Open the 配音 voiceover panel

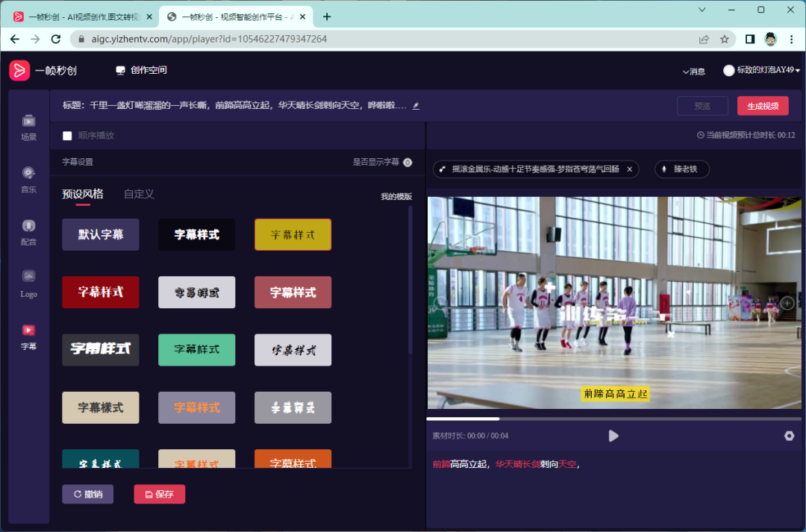click(x=28, y=231)
